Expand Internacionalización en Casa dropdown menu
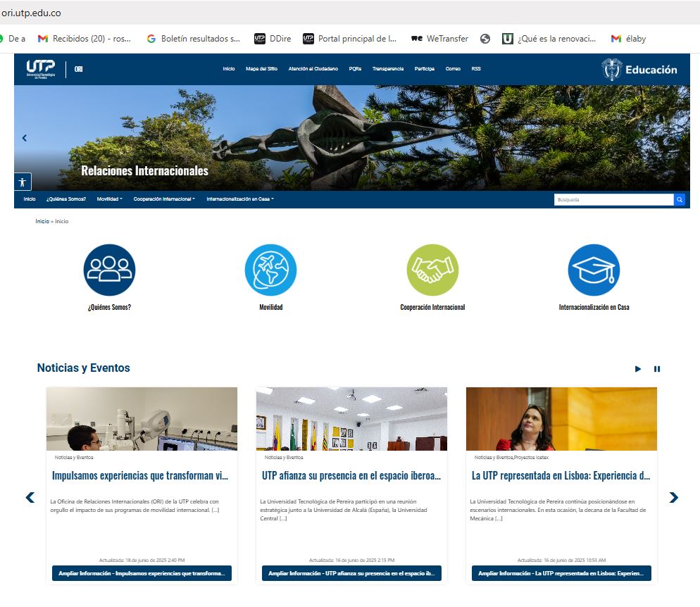The width and height of the screenshot is (700, 607). (x=240, y=199)
